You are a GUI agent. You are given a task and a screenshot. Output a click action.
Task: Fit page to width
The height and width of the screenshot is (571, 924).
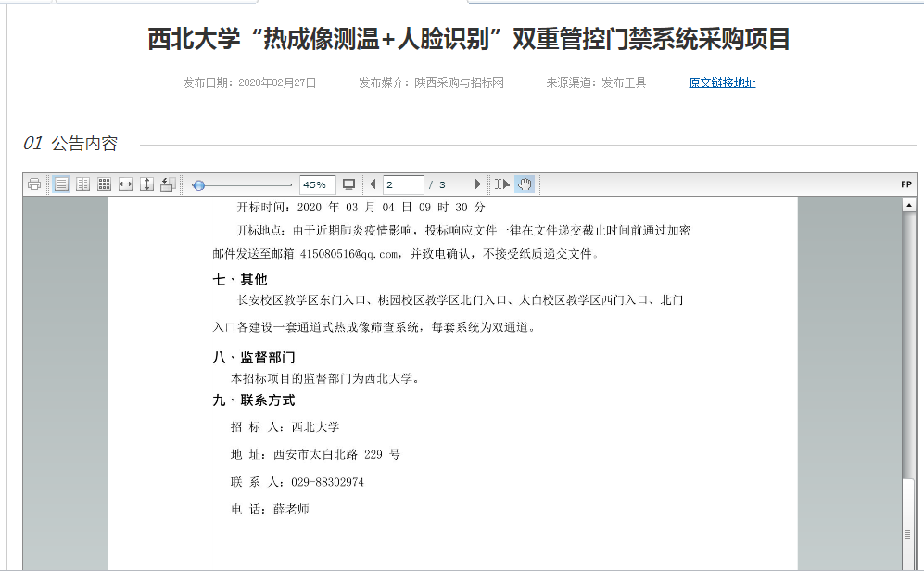(125, 184)
